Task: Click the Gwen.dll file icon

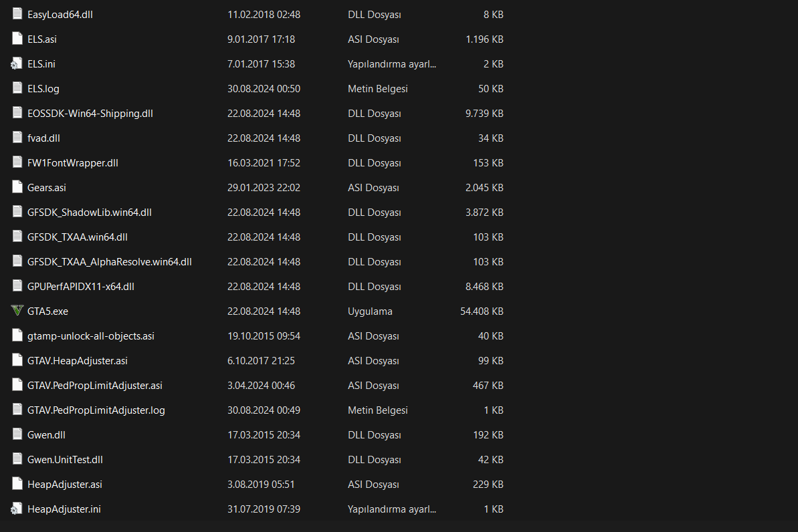Action: (17, 434)
